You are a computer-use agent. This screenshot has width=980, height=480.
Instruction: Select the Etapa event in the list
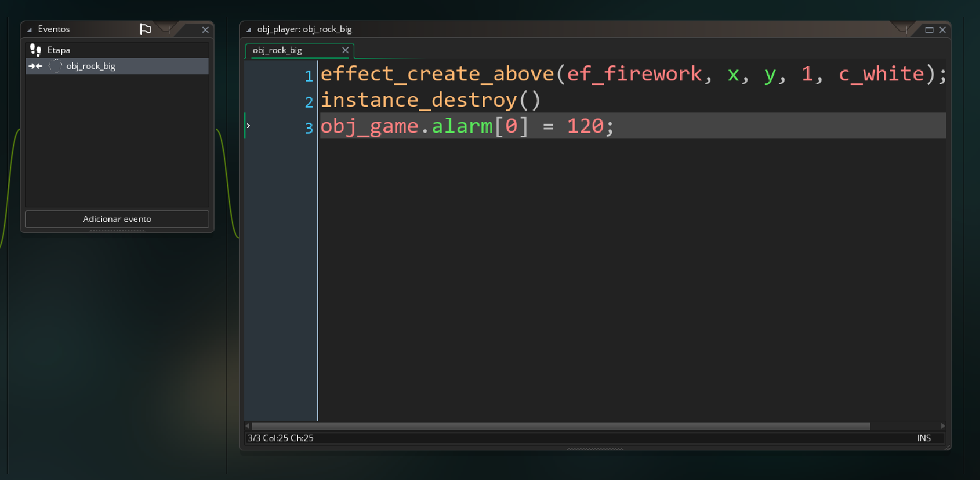coord(59,50)
